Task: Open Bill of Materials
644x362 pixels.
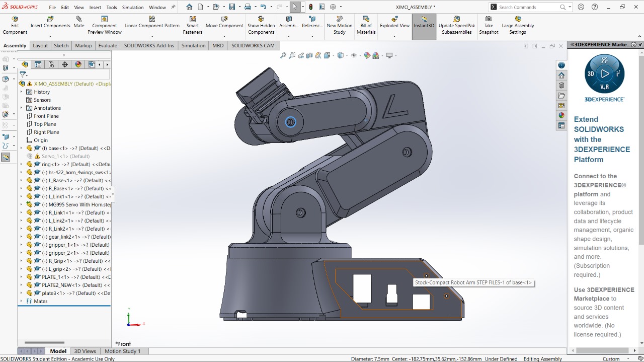Action: [x=366, y=25]
